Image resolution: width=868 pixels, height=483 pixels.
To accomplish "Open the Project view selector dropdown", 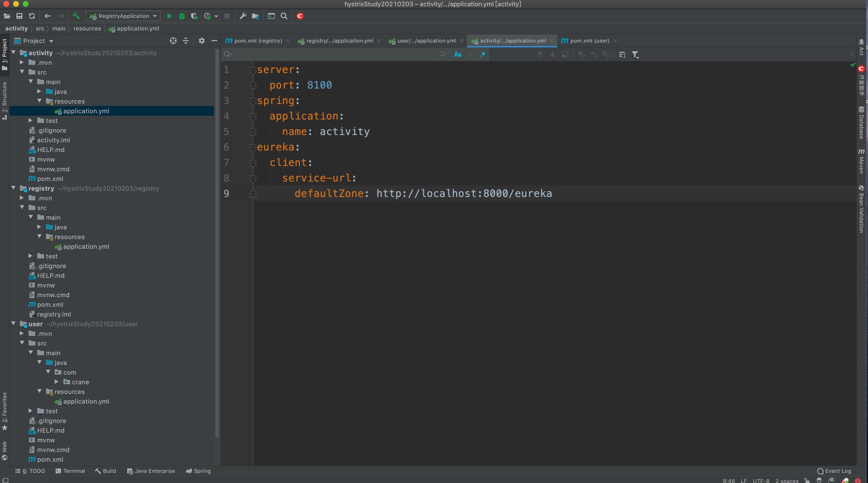I will pyautogui.click(x=34, y=41).
